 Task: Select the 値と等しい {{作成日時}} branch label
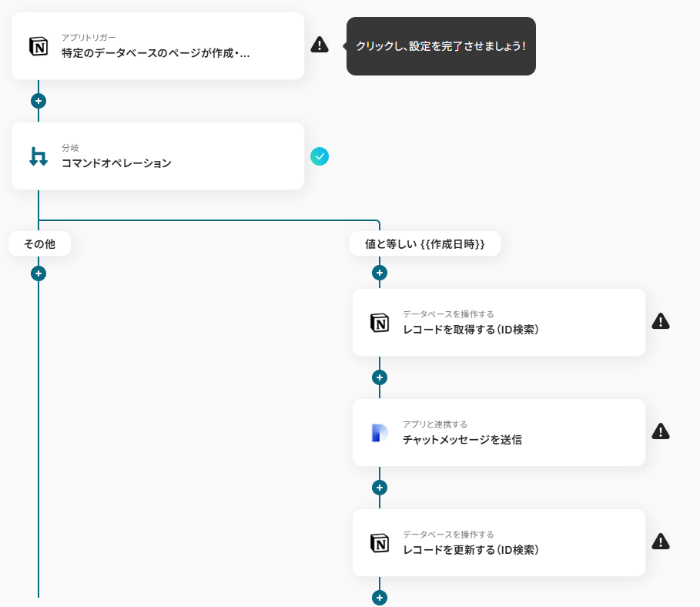[x=425, y=243]
